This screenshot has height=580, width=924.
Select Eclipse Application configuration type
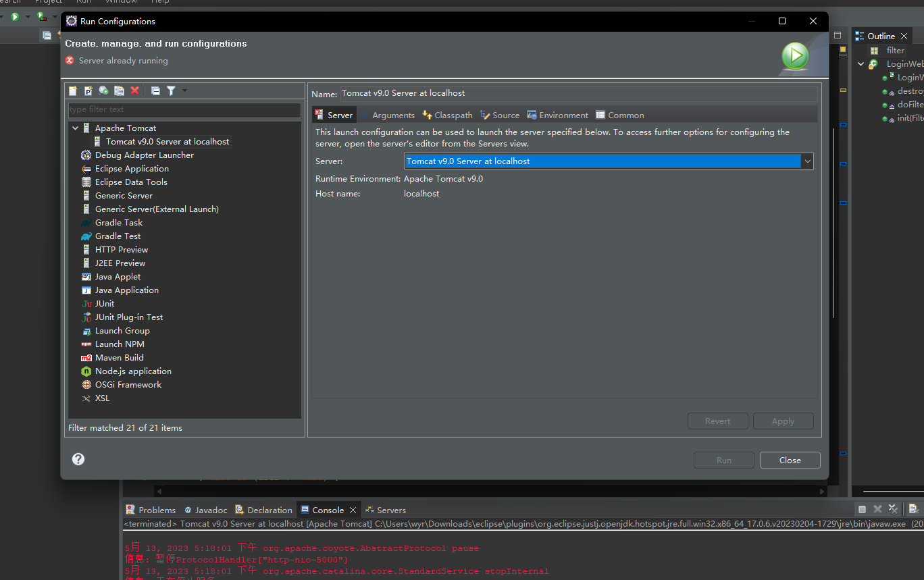(x=132, y=168)
